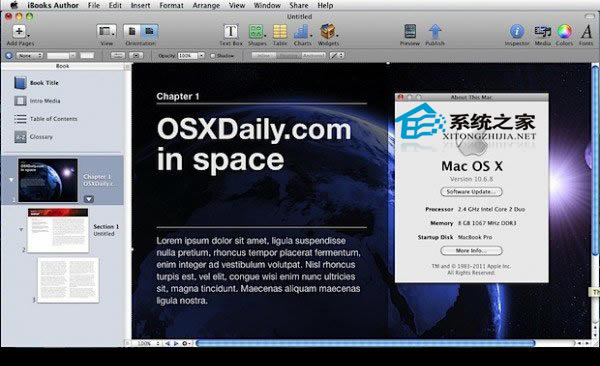600x366 pixels.
Task: Click More Info in About This Mac
Action: click(471, 251)
